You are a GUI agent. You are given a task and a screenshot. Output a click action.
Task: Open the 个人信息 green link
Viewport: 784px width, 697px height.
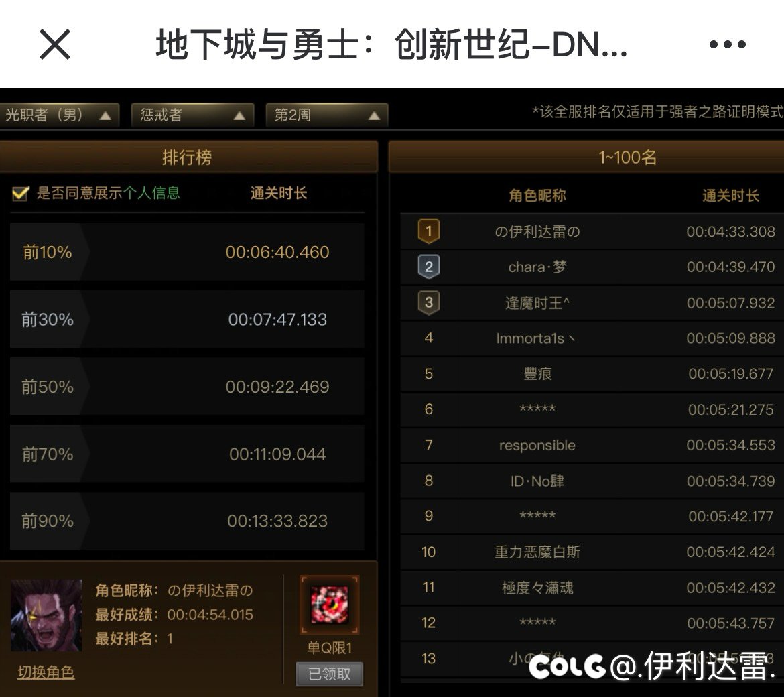[x=151, y=193]
